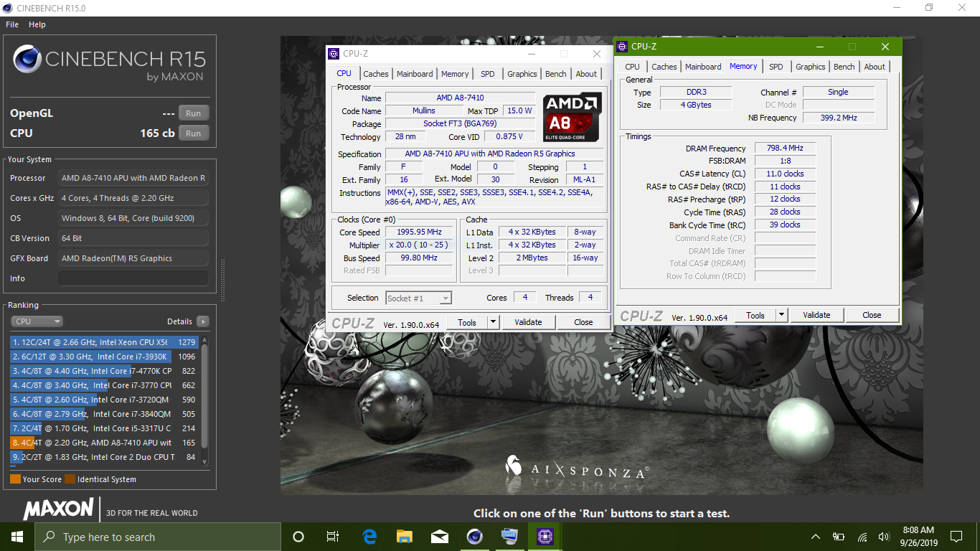This screenshot has width=980, height=551.
Task: Open Tools dropdown arrow in left CPU-Z
Action: coord(493,322)
